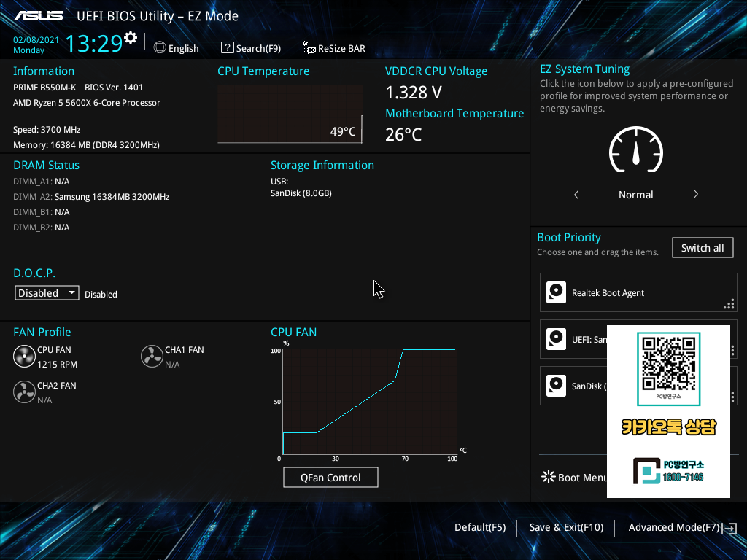
Task: Click the SanDisk (8.0GB) storage entry
Action: [301, 192]
